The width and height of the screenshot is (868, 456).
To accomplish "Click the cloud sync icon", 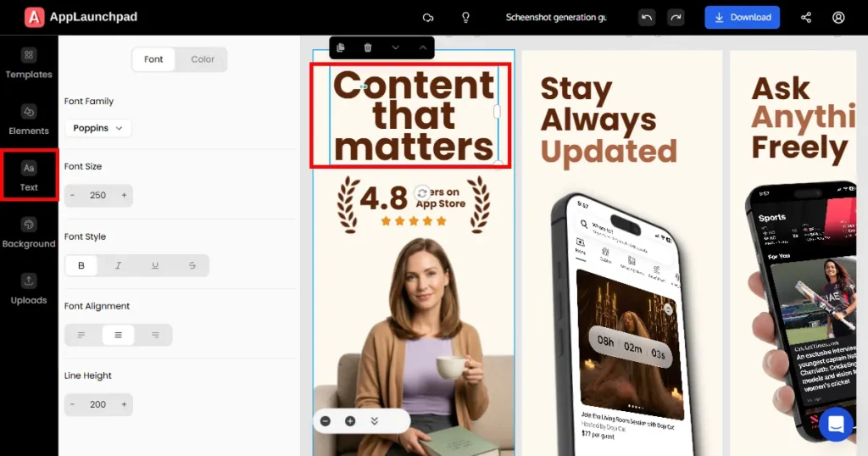I will [x=428, y=18].
